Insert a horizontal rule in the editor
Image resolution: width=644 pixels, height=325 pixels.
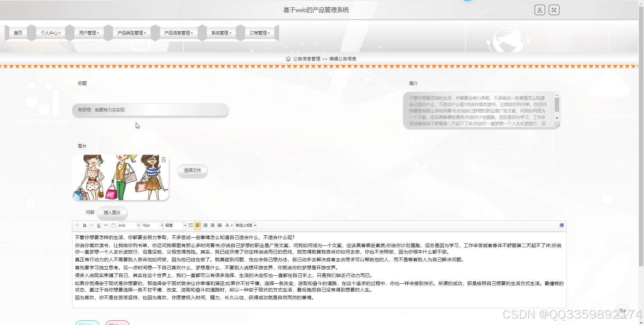pos(106,225)
